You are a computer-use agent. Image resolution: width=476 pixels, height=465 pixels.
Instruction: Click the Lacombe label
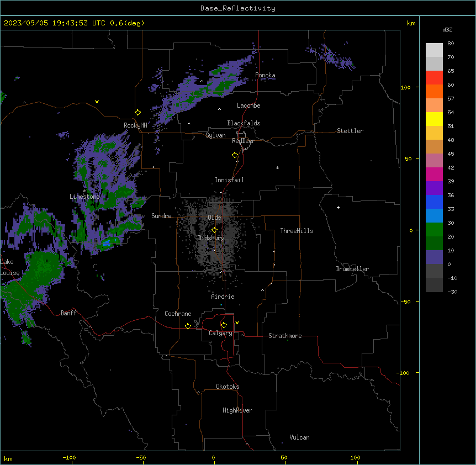(248, 105)
